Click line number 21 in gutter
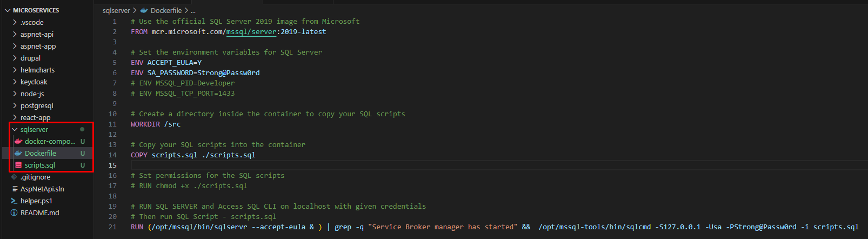 coord(112,227)
